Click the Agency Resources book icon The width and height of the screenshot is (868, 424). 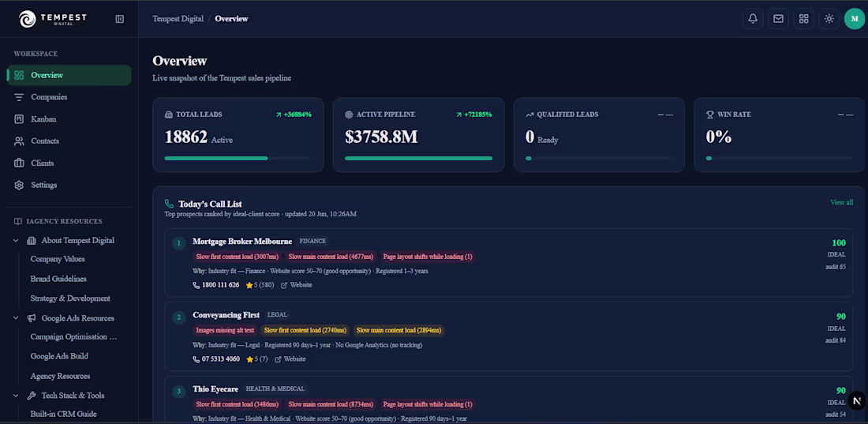coord(17,221)
